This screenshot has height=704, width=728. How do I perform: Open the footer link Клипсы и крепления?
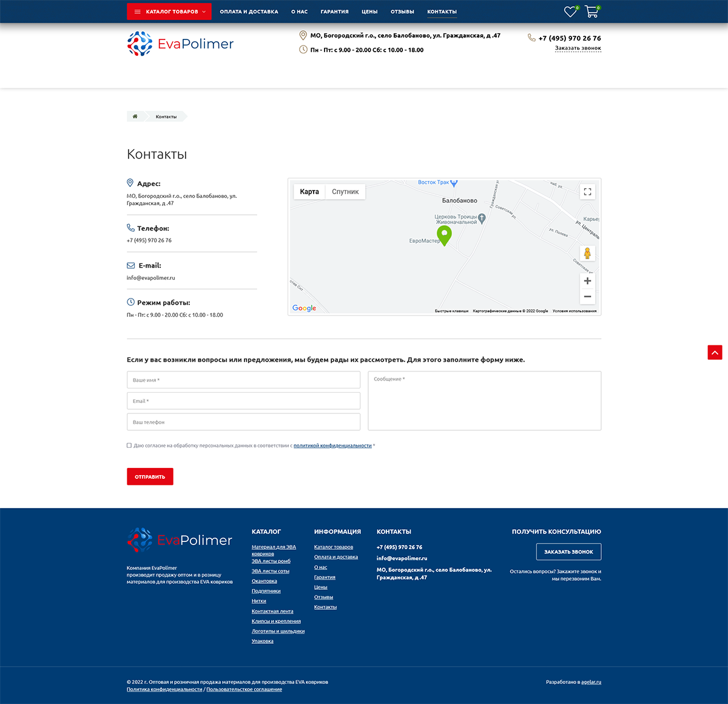point(276,621)
